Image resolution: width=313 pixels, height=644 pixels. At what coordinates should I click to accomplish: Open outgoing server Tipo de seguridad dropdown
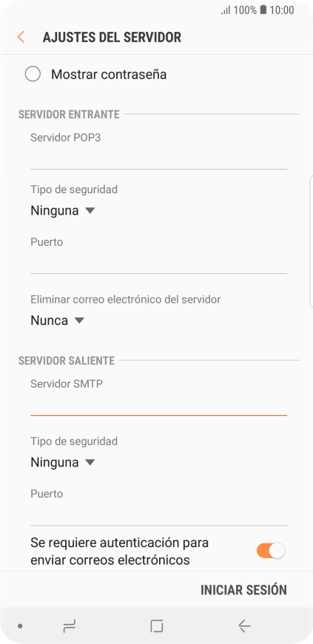coord(63,463)
